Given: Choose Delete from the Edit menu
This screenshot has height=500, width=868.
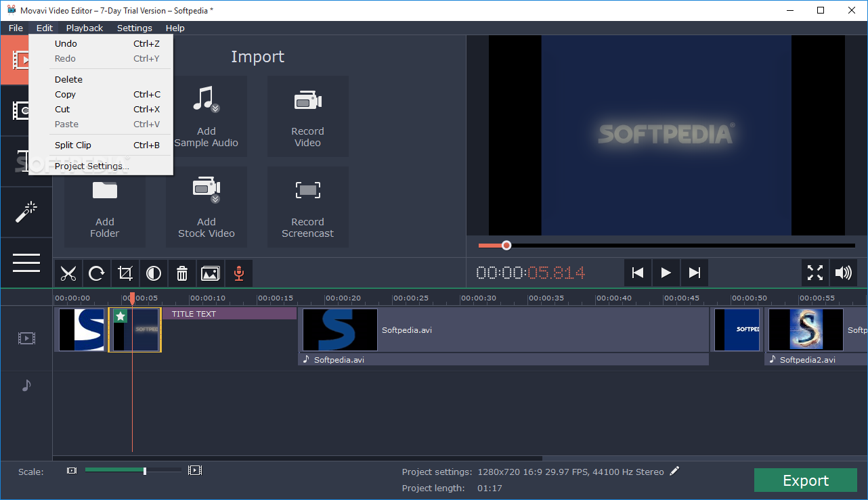Looking at the screenshot, I should (x=101, y=79).
